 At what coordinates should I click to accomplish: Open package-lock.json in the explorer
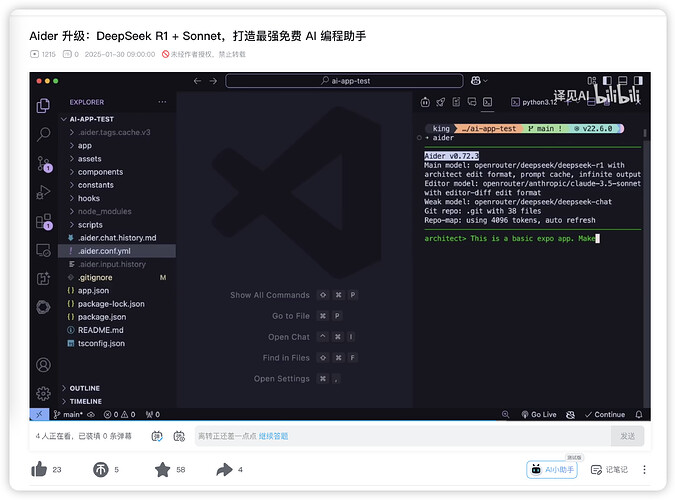click(x=111, y=304)
